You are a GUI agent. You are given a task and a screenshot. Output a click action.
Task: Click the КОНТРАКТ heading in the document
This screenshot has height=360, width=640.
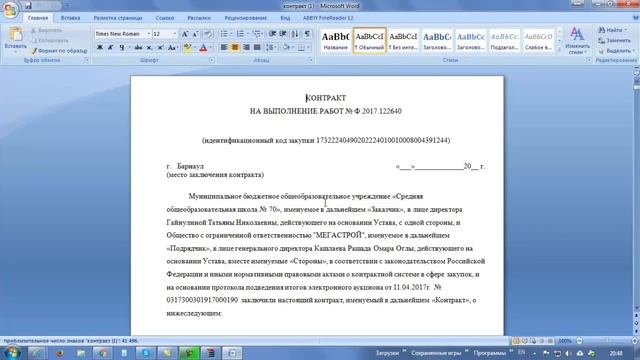326,98
